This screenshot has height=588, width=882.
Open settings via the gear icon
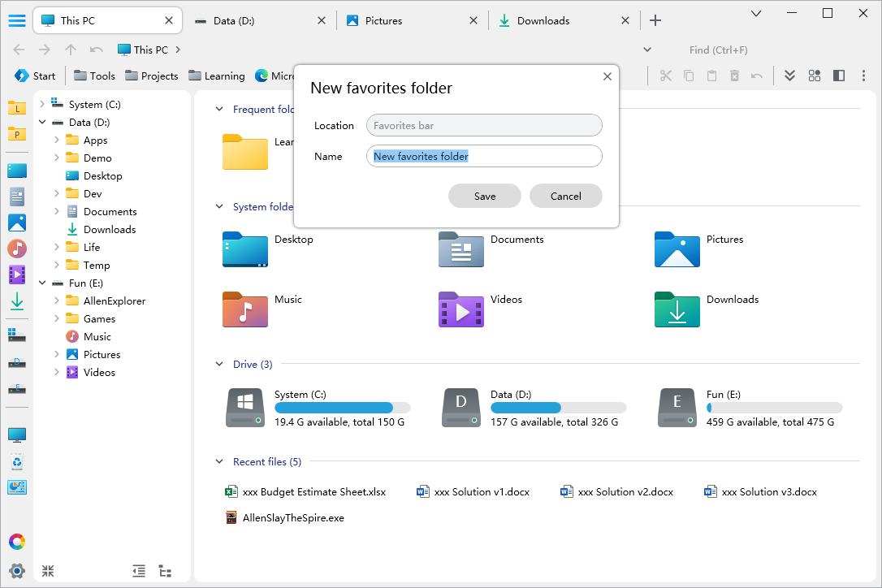17,570
